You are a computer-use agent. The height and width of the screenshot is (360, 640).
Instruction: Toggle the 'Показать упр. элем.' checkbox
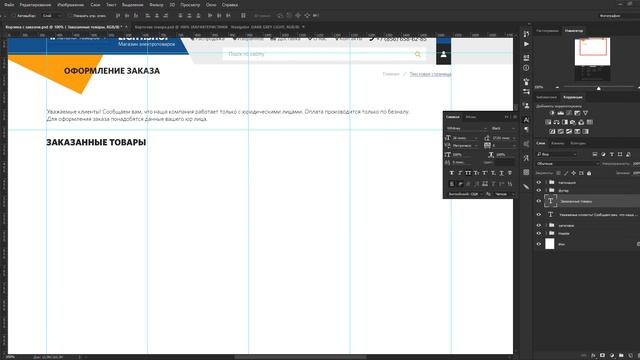[x=69, y=16]
